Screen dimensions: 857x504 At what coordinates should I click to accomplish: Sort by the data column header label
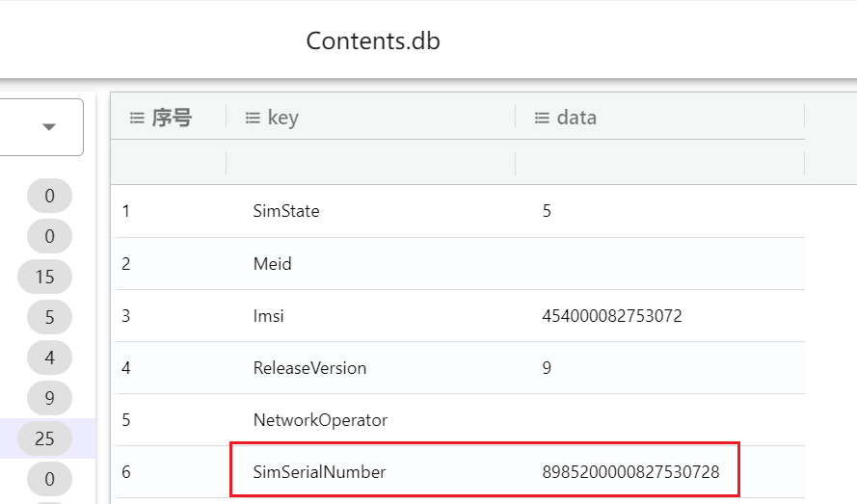[576, 118]
